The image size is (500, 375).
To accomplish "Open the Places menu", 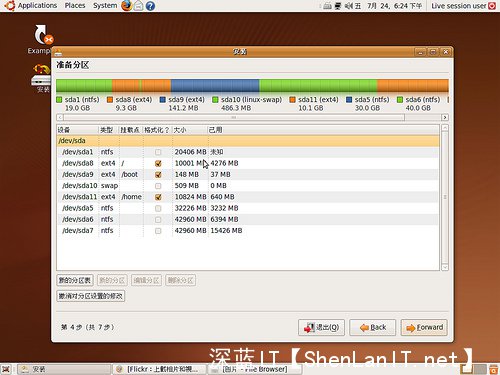I will pyautogui.click(x=75, y=5).
